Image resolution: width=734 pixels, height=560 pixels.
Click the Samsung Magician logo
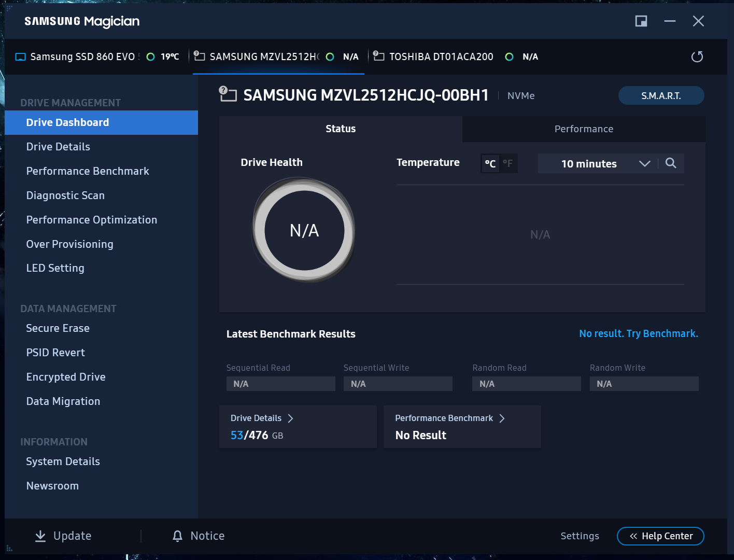tap(82, 21)
